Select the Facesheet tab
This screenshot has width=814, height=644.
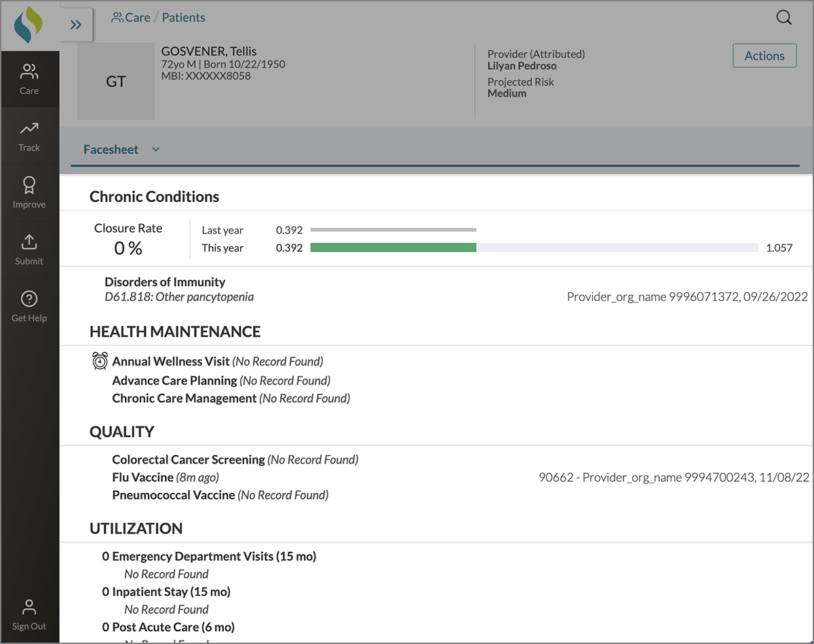(x=111, y=150)
